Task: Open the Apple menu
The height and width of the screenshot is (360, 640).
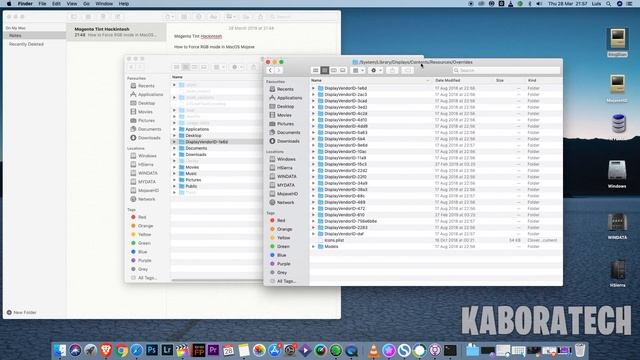Action: tap(9, 4)
